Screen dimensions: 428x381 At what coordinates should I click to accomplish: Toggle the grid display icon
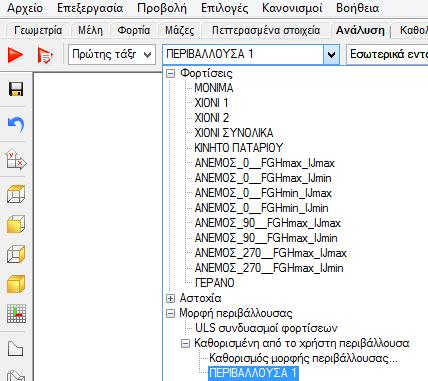[x=16, y=313]
